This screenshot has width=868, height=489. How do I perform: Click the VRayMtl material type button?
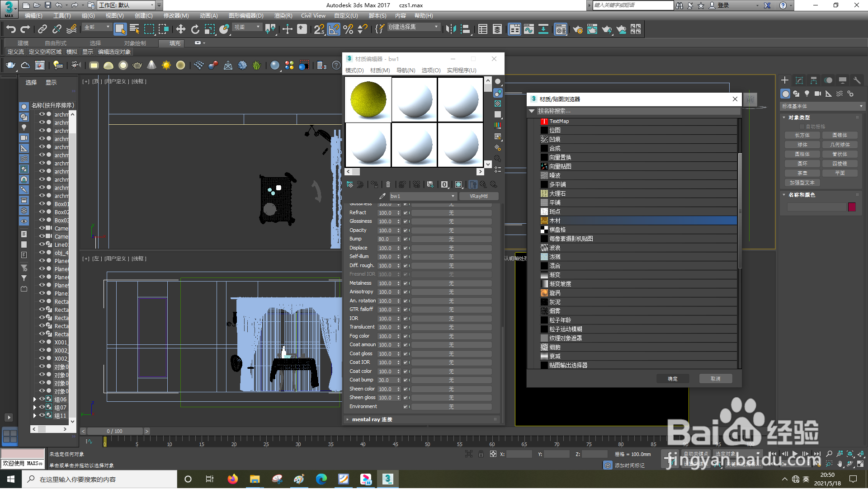point(478,197)
